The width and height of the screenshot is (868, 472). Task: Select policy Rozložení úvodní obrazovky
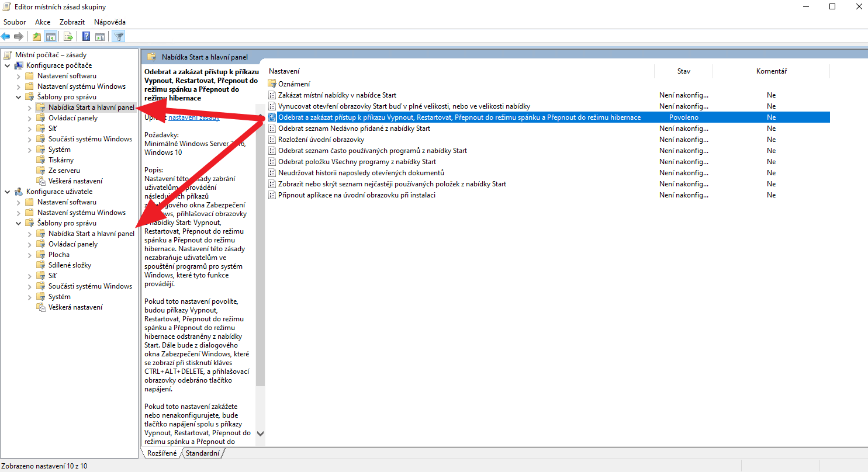(x=321, y=140)
